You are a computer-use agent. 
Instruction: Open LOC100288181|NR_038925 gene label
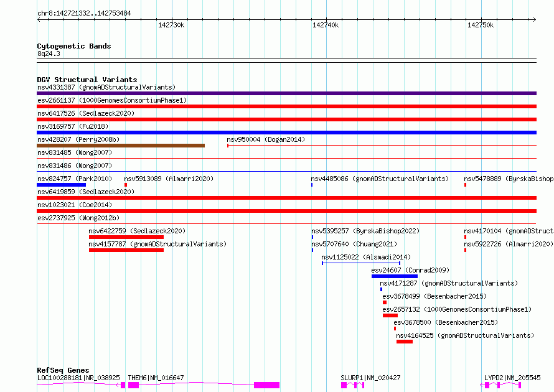tap(78, 378)
